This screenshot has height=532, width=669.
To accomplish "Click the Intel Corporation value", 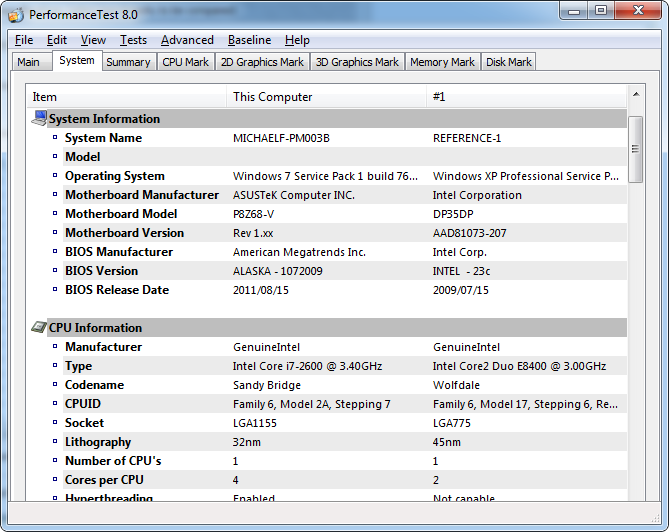I will click(477, 195).
